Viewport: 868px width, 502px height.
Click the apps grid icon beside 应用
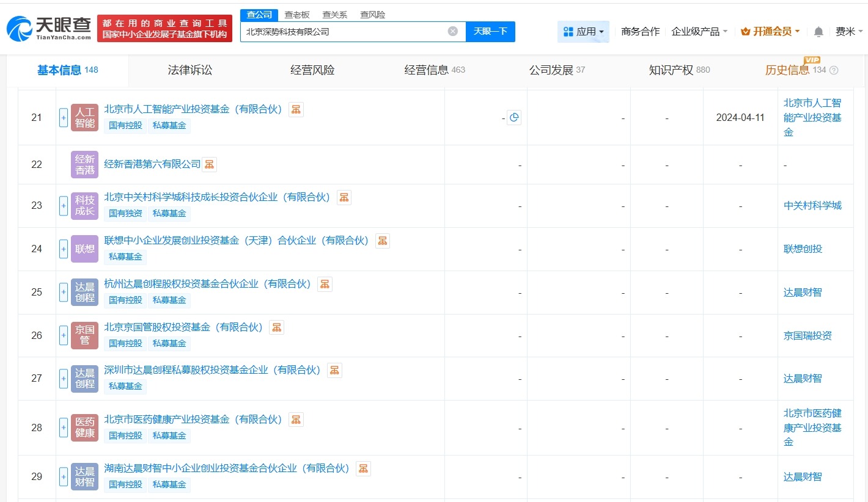pos(568,31)
